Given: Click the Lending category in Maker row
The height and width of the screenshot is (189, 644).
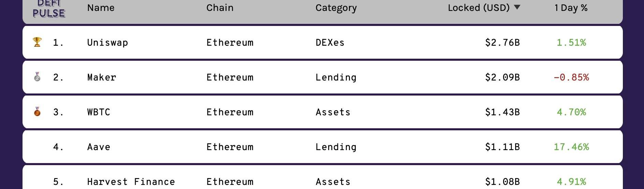Looking at the screenshot, I should pos(336,77).
